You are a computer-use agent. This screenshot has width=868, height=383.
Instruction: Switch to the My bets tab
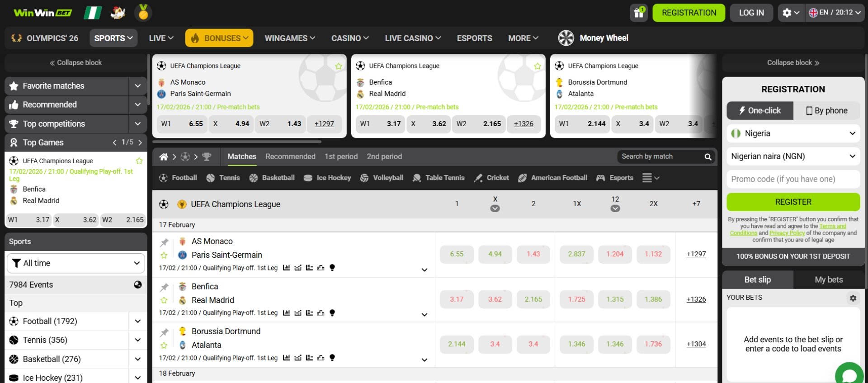[828, 279]
